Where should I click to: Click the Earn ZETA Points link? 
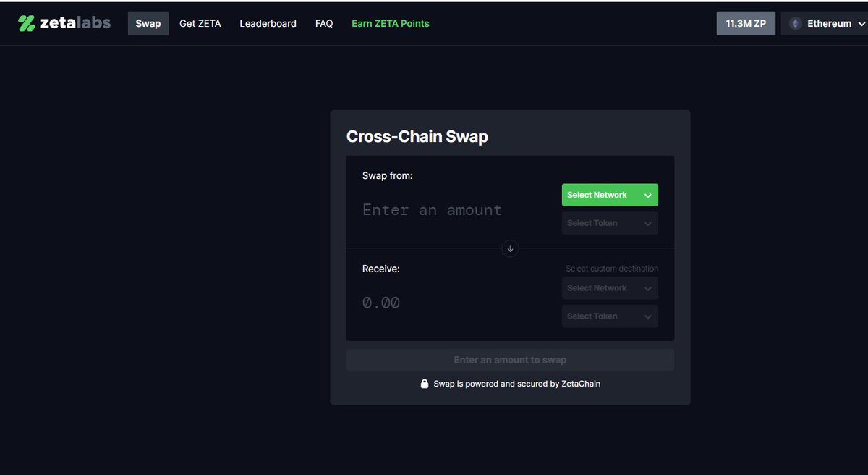pyautogui.click(x=391, y=23)
